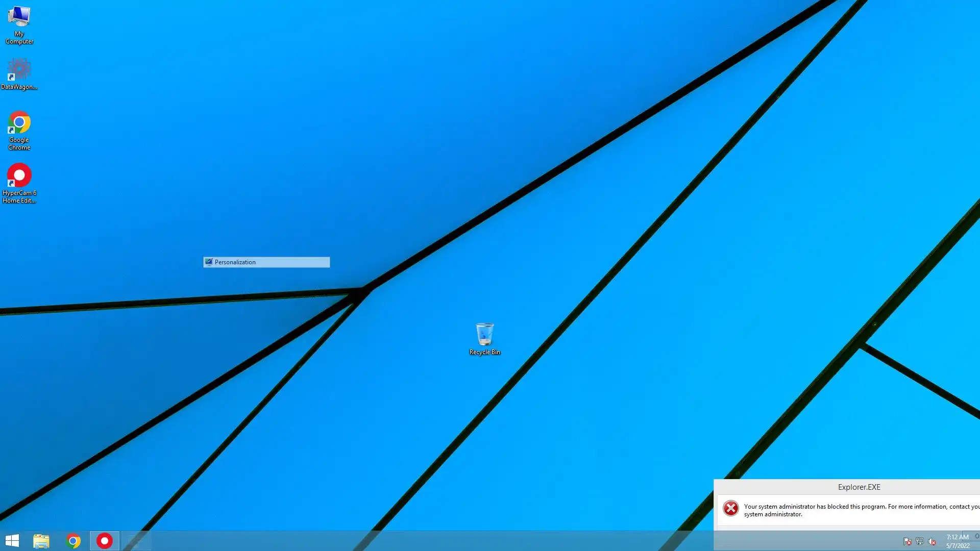The height and width of the screenshot is (551, 980).
Task: Open File Explorer from the taskbar
Action: (x=41, y=541)
